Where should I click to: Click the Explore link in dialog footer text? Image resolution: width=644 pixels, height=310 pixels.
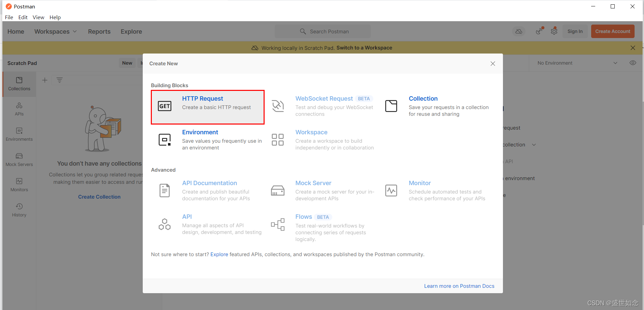219,254
